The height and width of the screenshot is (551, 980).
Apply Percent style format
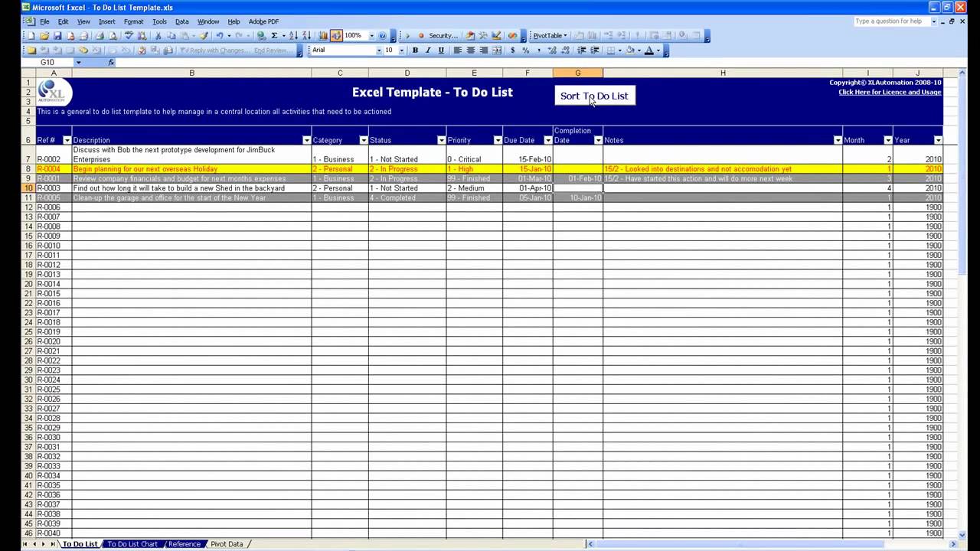[525, 50]
